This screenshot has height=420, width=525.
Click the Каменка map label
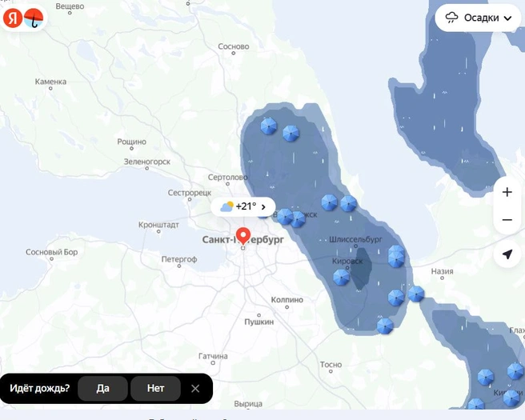point(50,82)
